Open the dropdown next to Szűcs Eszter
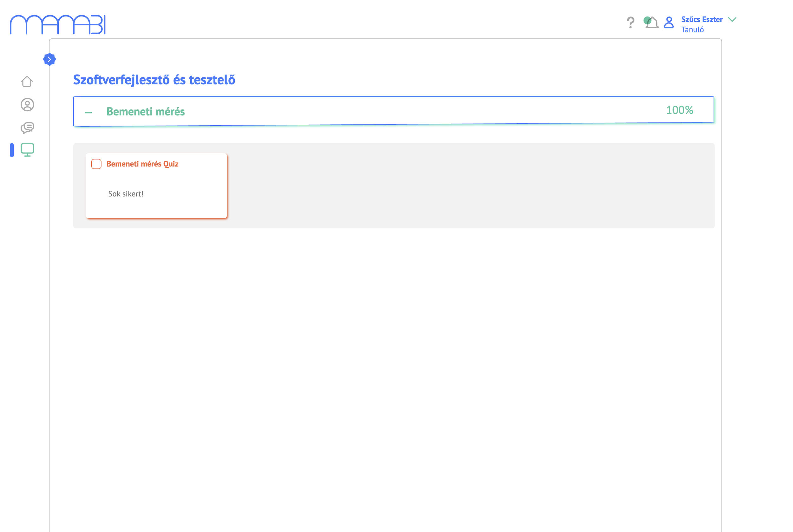 tap(732, 20)
